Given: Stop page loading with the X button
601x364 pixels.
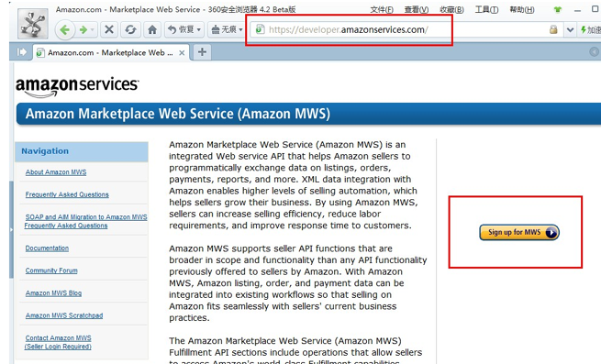Looking at the screenshot, I should pyautogui.click(x=109, y=29).
